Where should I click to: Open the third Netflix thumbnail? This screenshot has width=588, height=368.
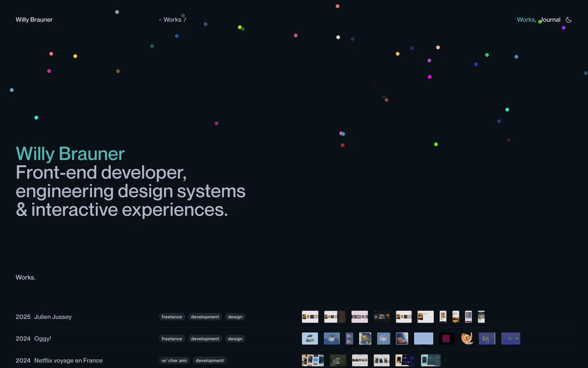pyautogui.click(x=360, y=360)
